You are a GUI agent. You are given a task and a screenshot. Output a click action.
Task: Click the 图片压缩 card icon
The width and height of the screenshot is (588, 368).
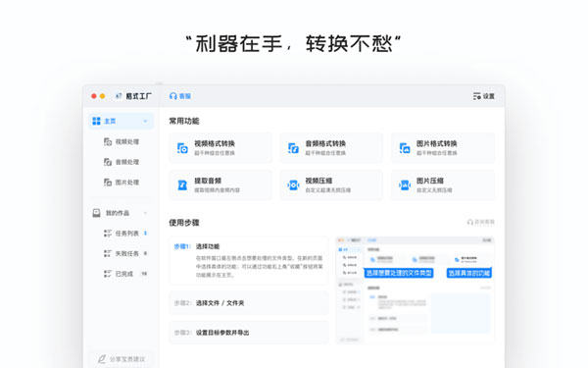405,185
